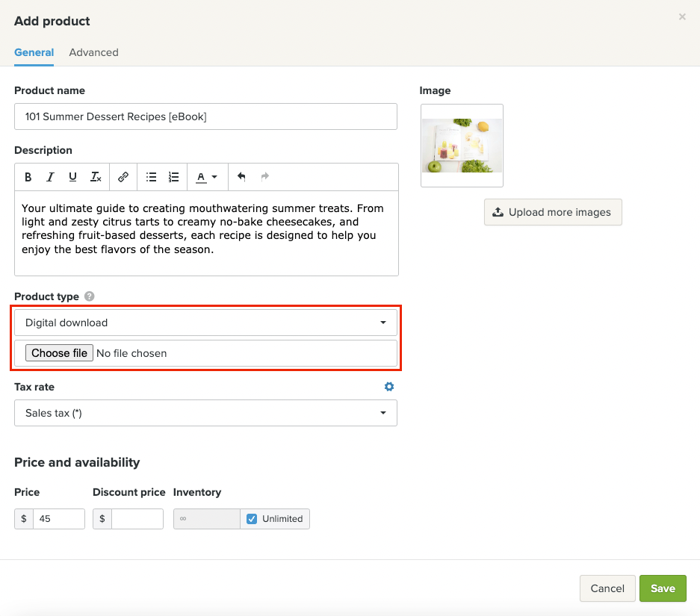700x616 pixels.
Task: Show Product type help tooltip icon
Action: [90, 296]
